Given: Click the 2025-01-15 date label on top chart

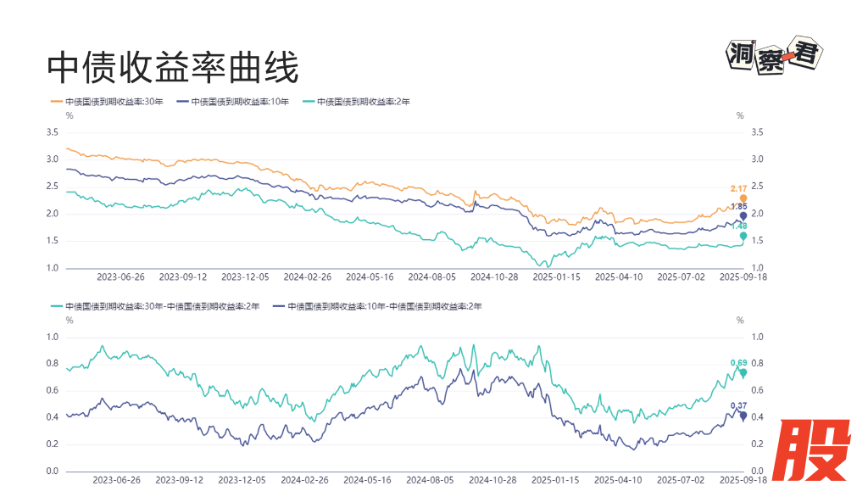Looking at the screenshot, I should click(x=557, y=276).
